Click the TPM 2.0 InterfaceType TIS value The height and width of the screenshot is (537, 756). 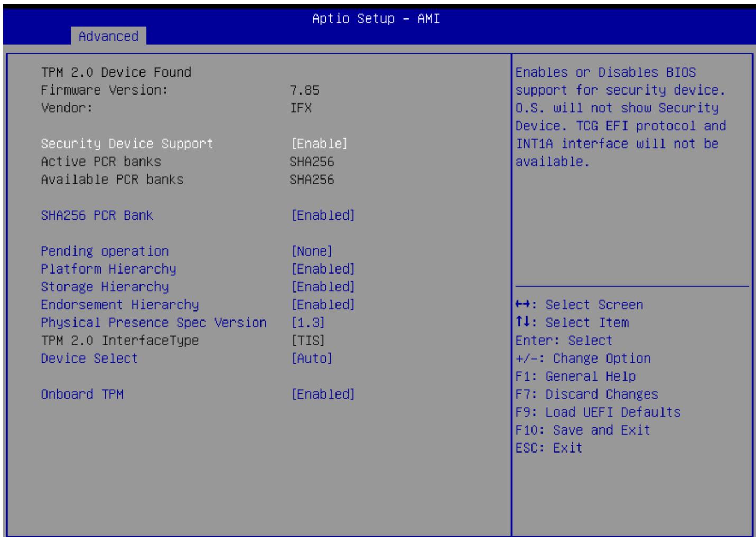click(308, 341)
